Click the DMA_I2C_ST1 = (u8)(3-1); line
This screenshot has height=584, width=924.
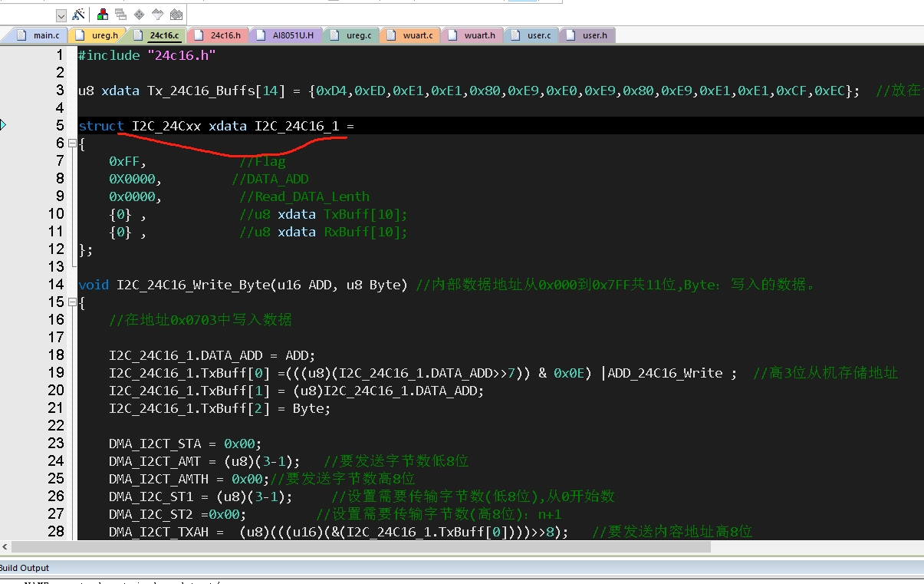[201, 497]
